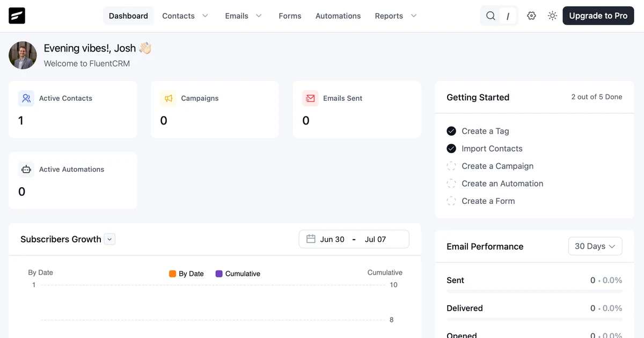
Task: Open the Create a Form step link
Action: pos(488,201)
